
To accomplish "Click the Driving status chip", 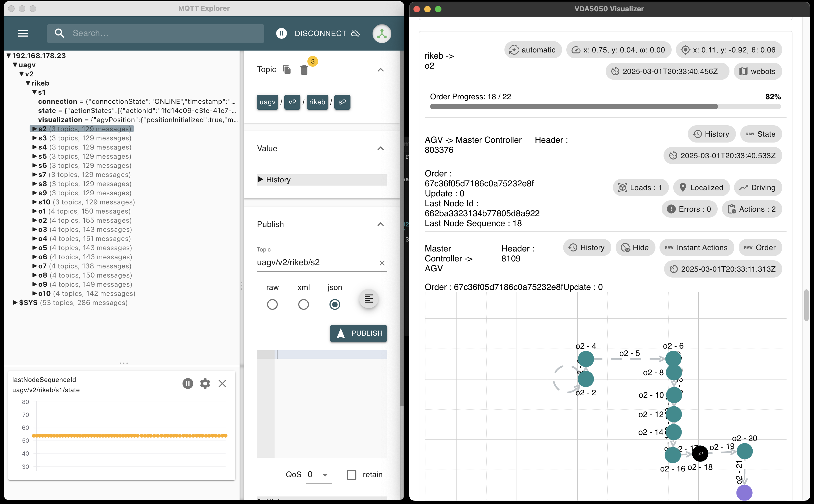I will pos(758,188).
